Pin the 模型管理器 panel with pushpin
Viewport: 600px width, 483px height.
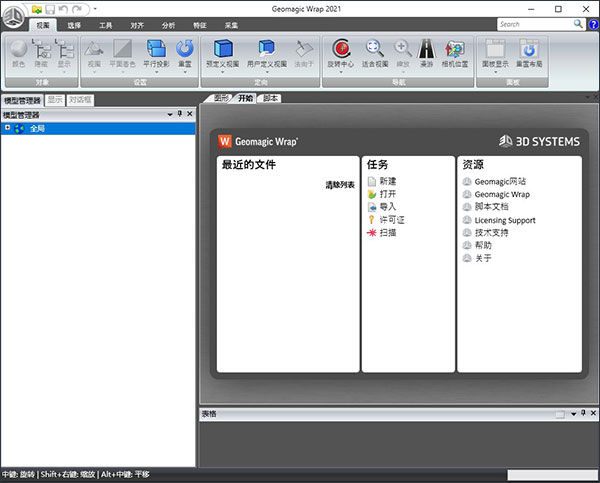point(179,115)
